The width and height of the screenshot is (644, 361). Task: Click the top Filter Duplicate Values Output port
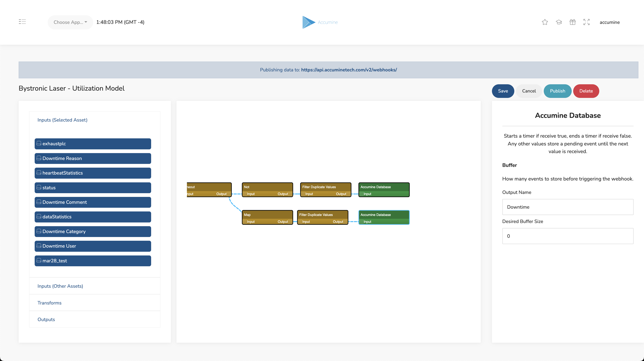pos(341,194)
